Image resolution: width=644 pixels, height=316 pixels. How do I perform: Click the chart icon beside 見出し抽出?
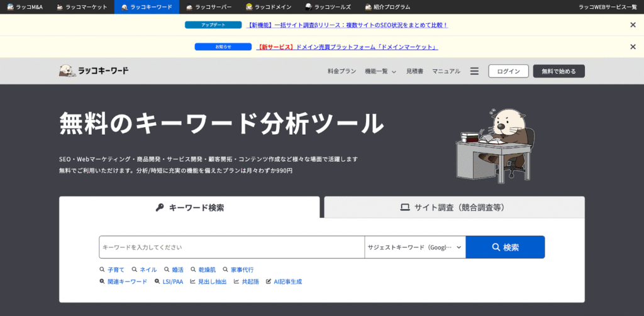tap(192, 282)
